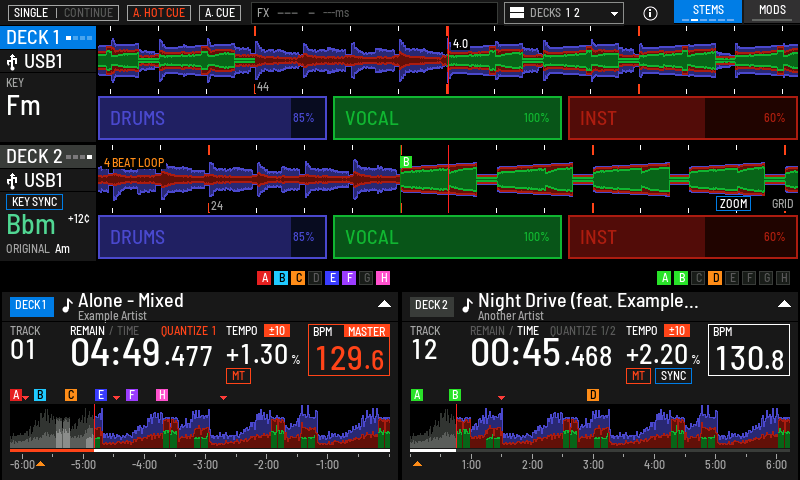Click the FX display field
The image size is (800, 480).
374,13
